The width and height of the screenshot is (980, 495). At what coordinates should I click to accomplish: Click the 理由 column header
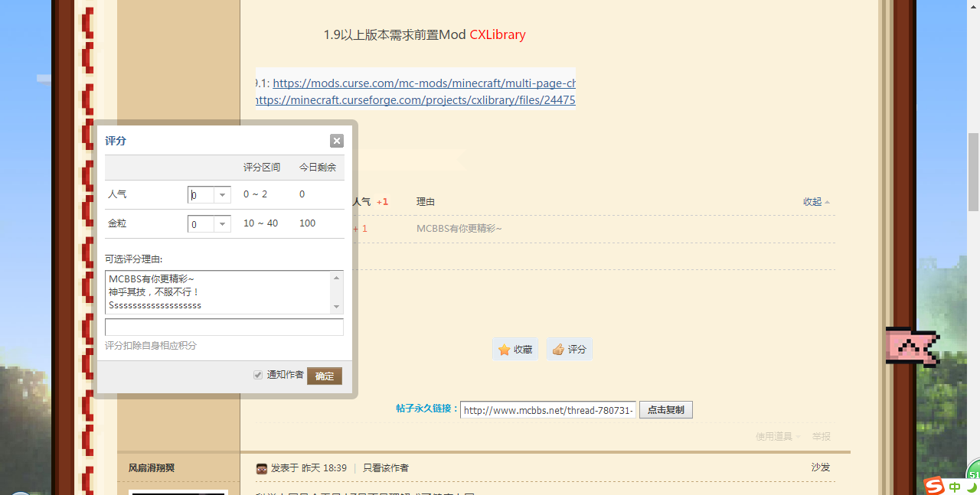coord(426,202)
